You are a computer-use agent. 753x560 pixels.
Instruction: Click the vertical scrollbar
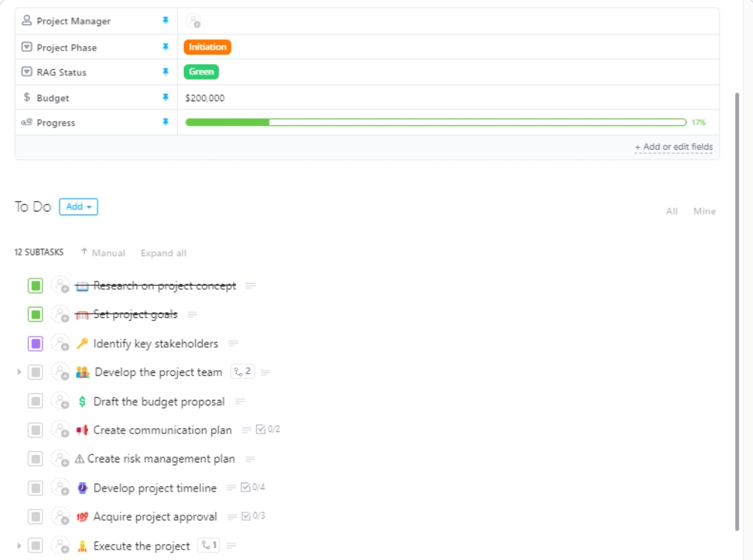click(x=737, y=312)
